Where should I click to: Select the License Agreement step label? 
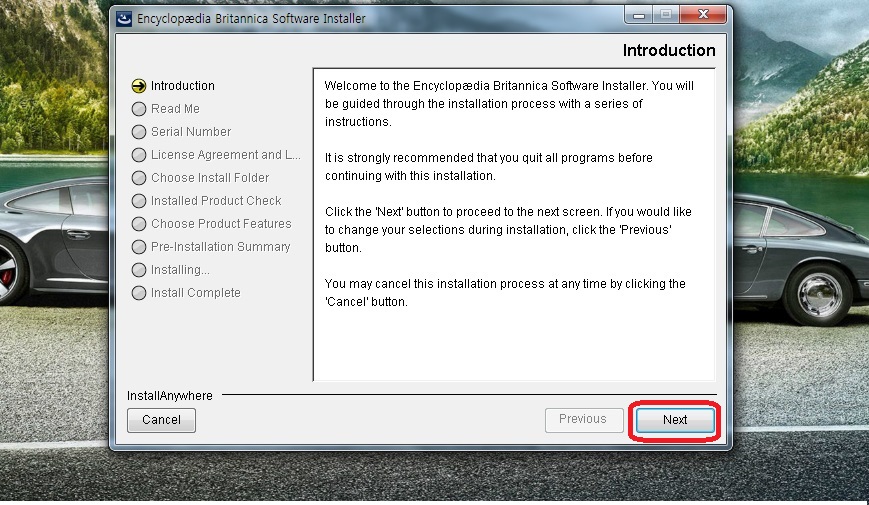pyautogui.click(x=226, y=155)
